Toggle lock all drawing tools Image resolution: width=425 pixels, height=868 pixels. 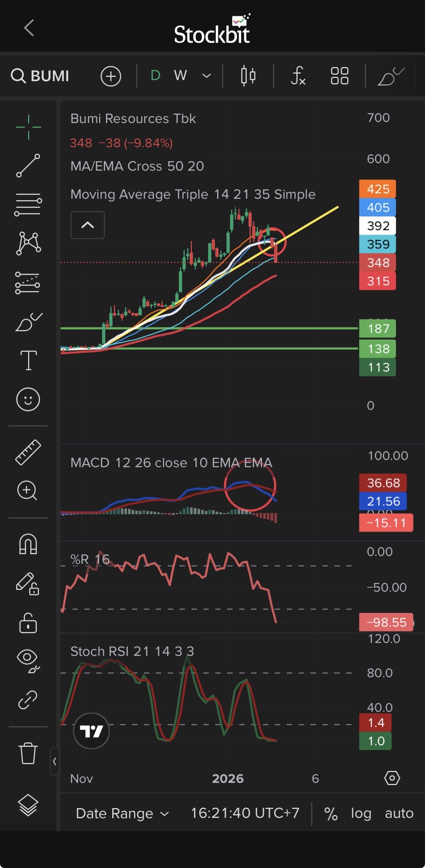pyautogui.click(x=28, y=623)
